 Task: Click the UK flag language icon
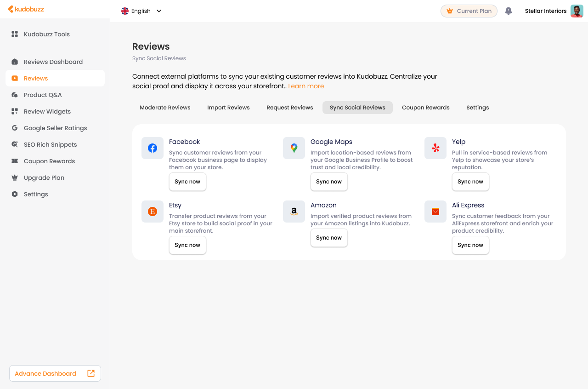click(x=125, y=11)
